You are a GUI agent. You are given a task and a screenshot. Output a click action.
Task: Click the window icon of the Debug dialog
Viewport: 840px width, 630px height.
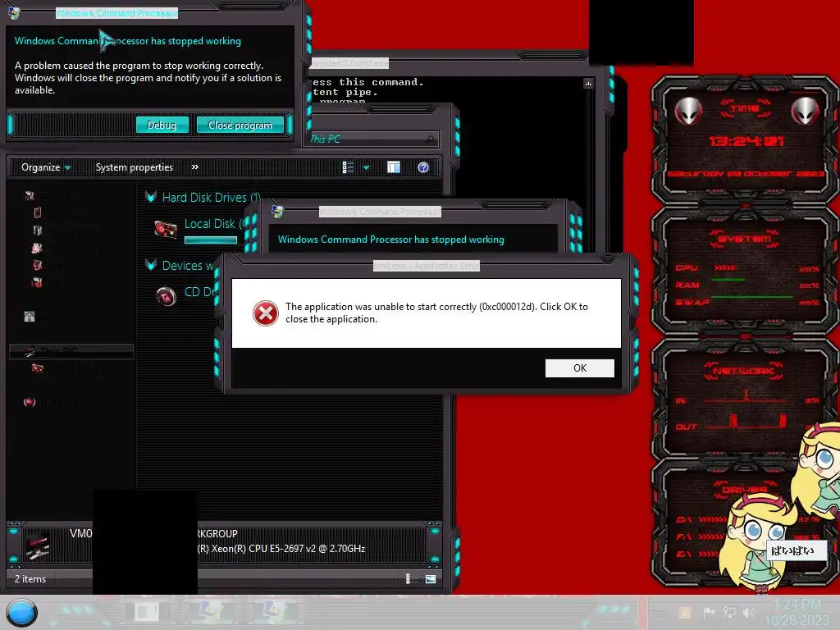click(15, 12)
